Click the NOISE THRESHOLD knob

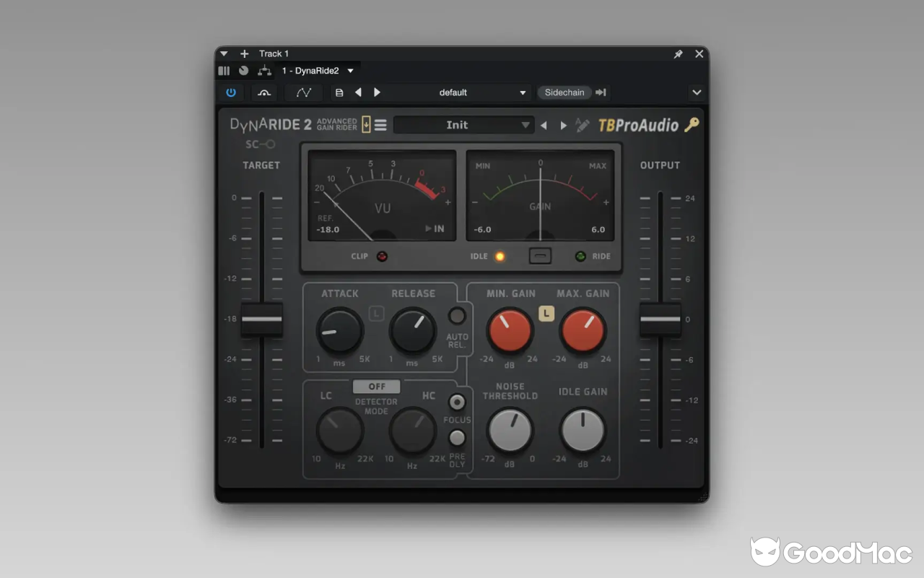pyautogui.click(x=510, y=431)
